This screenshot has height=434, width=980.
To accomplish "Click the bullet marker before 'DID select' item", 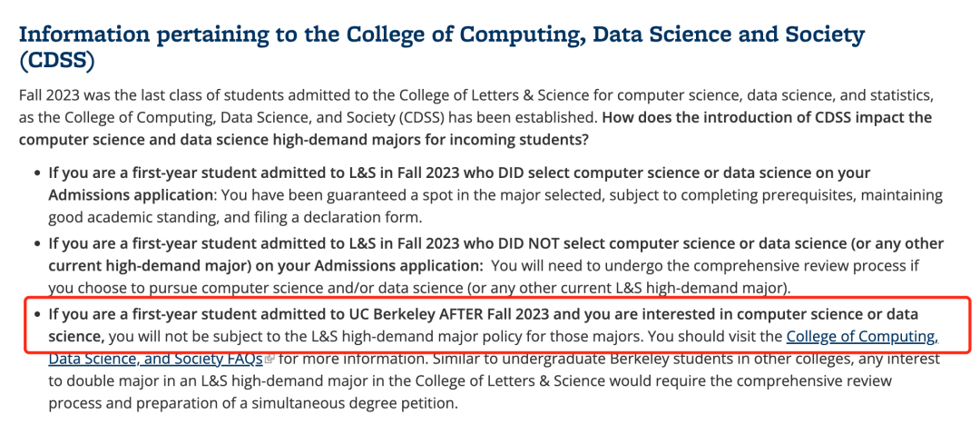I will 38,173.
